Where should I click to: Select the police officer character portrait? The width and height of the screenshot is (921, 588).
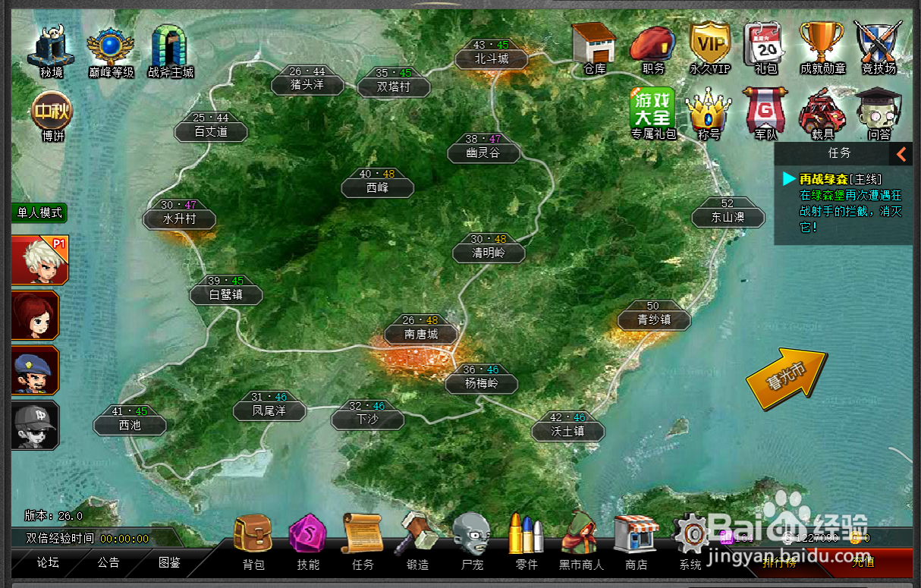(36, 370)
